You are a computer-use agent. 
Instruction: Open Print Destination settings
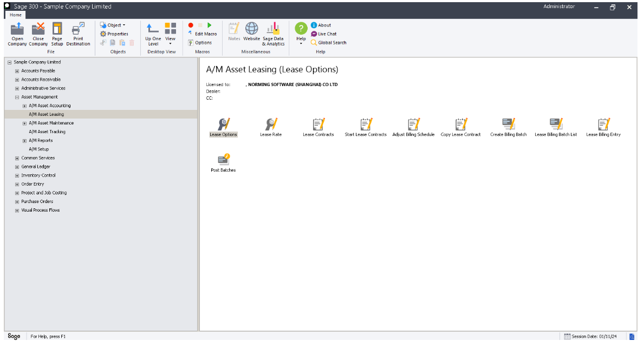[x=78, y=34]
